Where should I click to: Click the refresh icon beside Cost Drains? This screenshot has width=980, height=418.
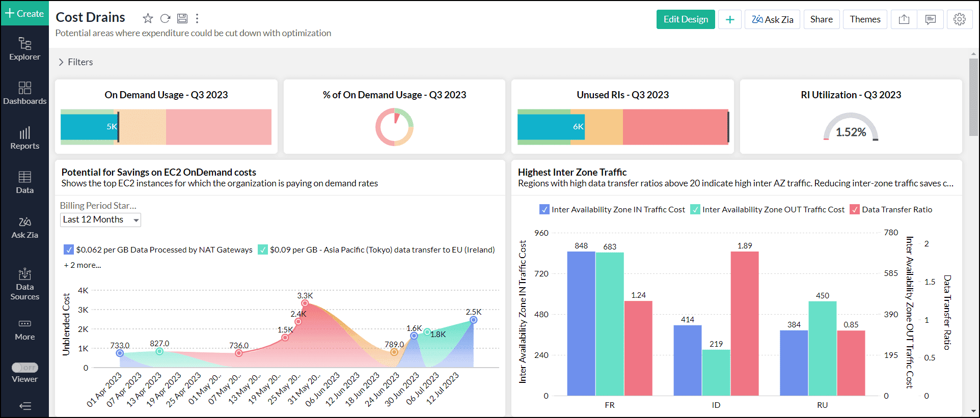pyautogui.click(x=165, y=19)
